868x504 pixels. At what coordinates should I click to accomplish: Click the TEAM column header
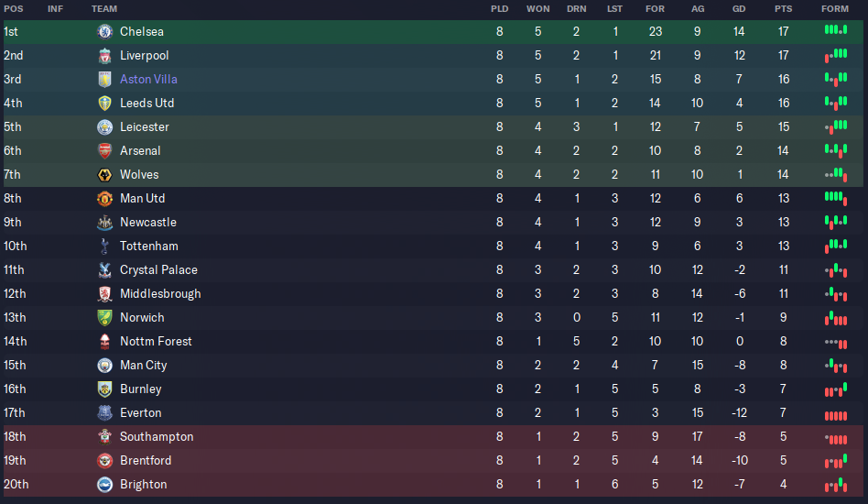click(104, 9)
